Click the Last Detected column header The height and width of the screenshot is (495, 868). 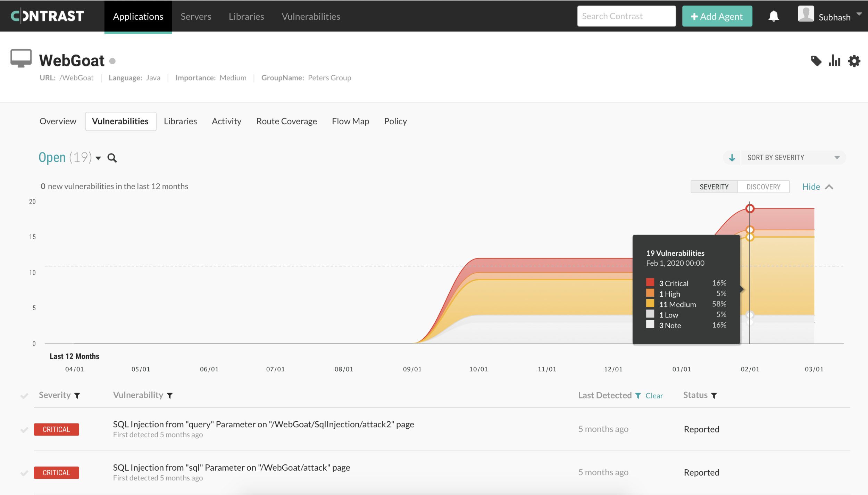click(604, 396)
